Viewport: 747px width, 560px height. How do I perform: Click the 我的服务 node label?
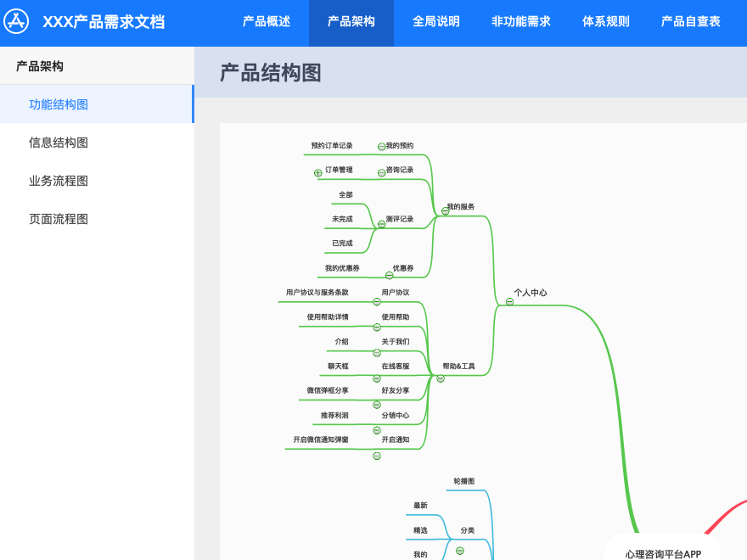point(461,207)
